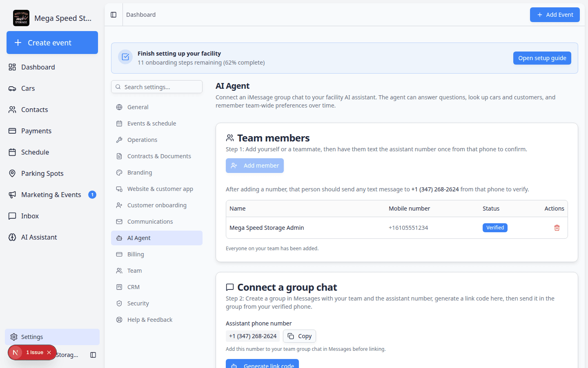Delete Mega Speed Storage Admin member

557,228
